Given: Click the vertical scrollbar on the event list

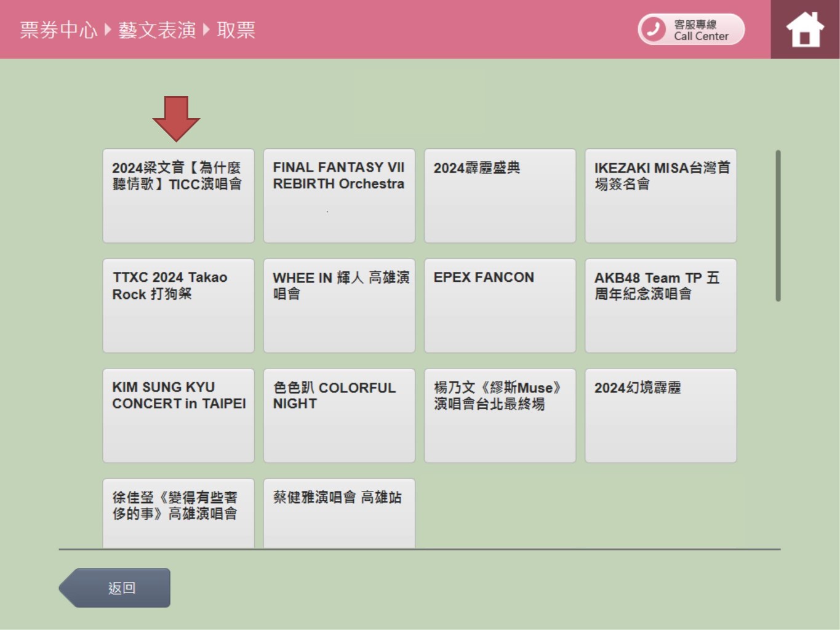Looking at the screenshot, I should tap(778, 226).
